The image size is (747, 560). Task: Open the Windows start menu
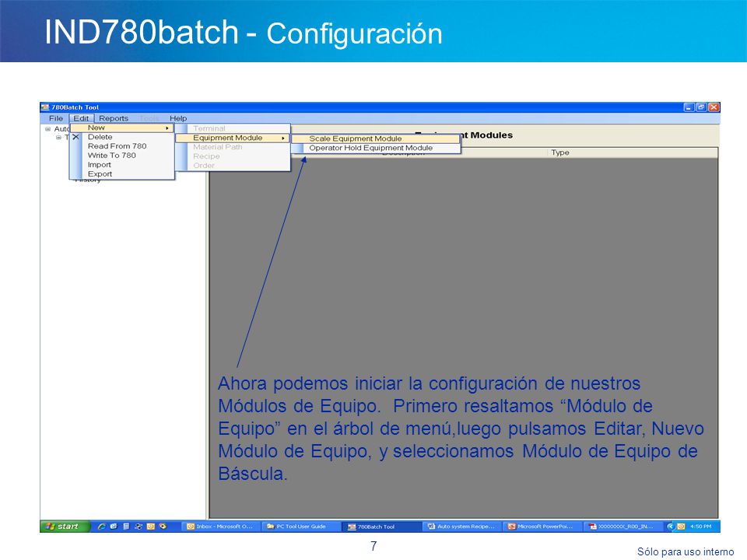point(65,527)
